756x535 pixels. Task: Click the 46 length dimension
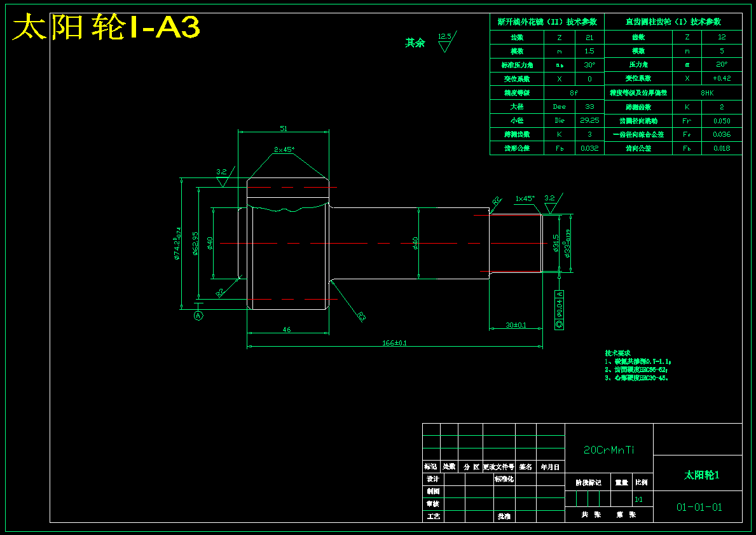pos(287,330)
